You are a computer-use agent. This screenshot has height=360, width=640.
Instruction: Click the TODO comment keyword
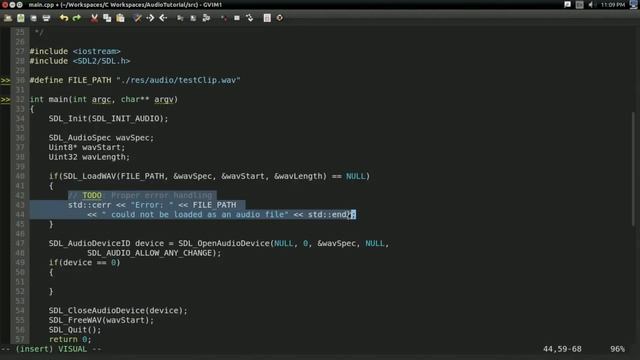pos(92,196)
